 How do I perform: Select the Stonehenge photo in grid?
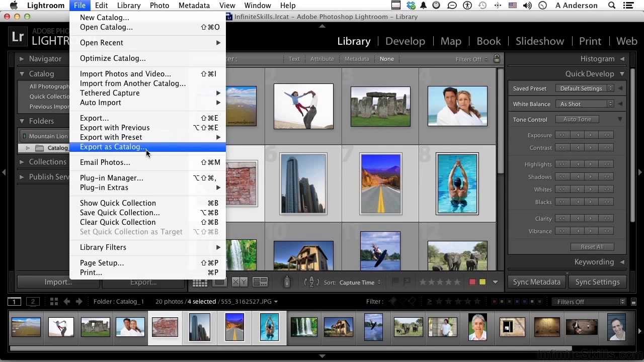coord(380,107)
